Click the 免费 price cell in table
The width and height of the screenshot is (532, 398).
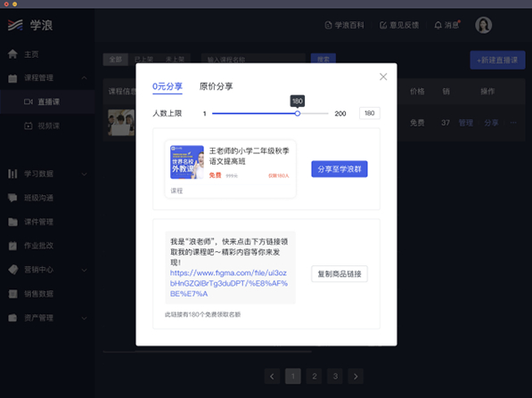click(x=417, y=123)
